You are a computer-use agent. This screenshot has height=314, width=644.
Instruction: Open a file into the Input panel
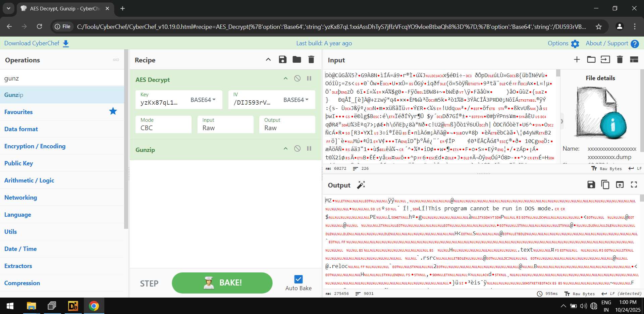point(591,59)
